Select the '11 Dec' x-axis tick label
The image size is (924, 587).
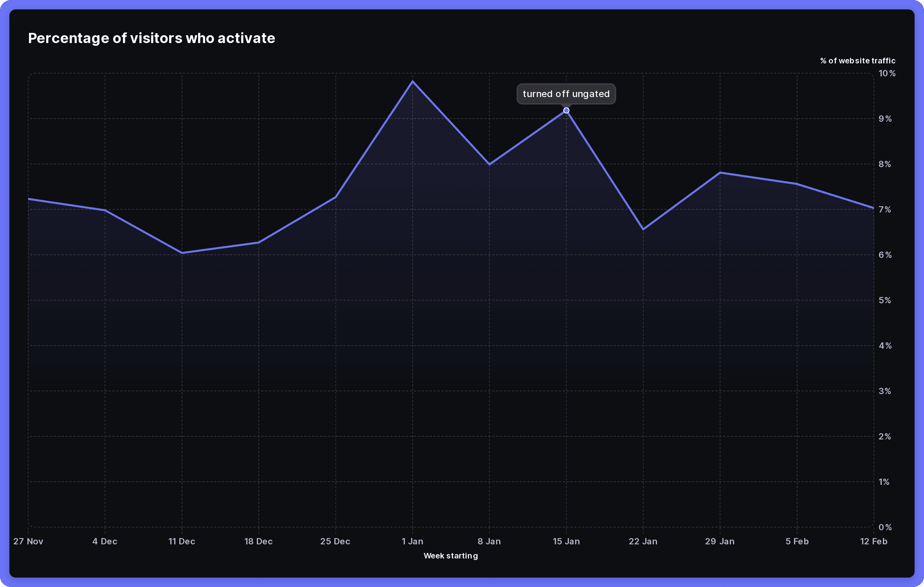point(181,541)
